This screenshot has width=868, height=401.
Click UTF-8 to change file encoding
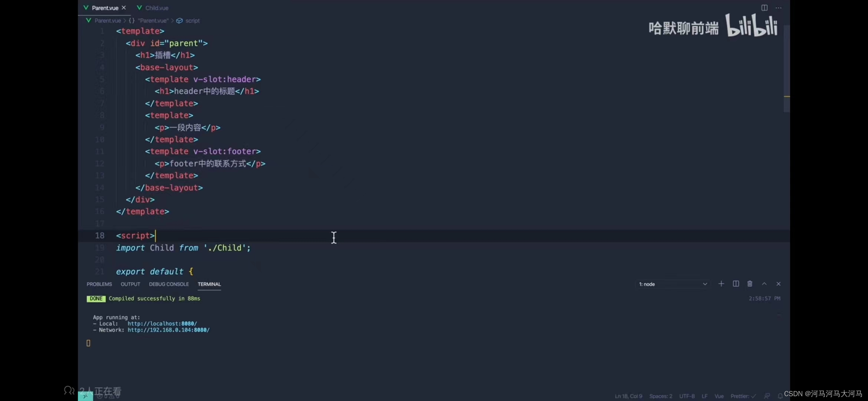687,396
